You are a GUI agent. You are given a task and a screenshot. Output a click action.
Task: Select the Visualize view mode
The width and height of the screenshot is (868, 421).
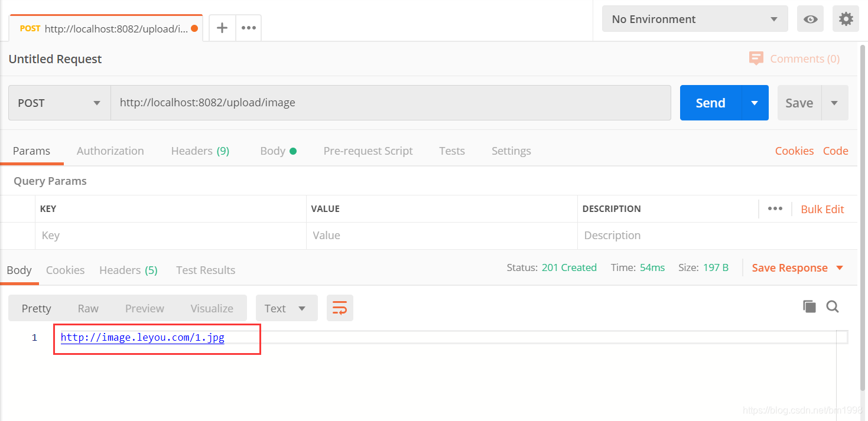click(x=212, y=308)
